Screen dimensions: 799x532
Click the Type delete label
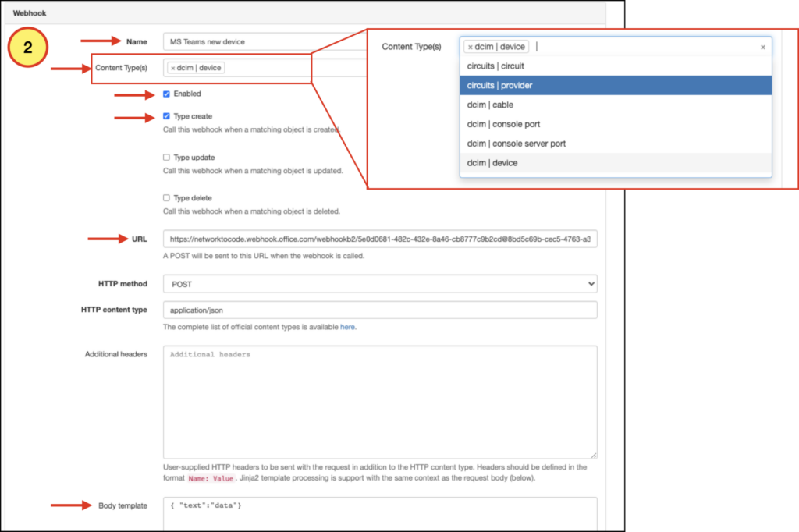[x=193, y=197]
